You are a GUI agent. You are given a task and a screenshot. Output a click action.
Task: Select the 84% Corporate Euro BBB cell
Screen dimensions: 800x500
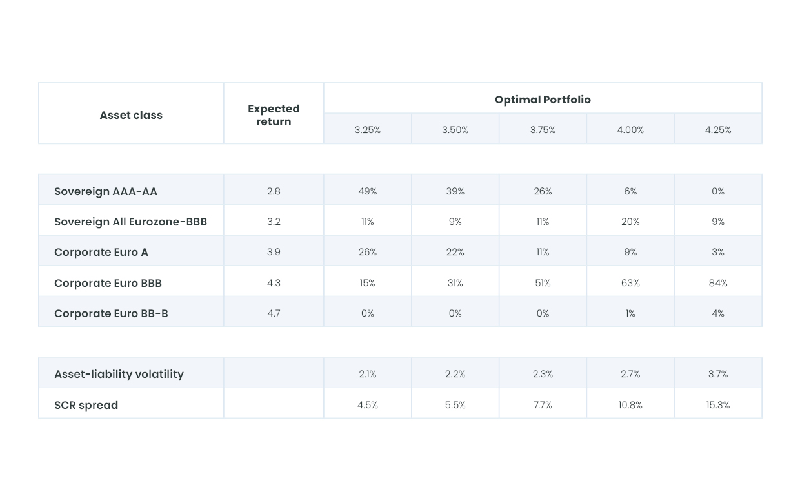(717, 283)
